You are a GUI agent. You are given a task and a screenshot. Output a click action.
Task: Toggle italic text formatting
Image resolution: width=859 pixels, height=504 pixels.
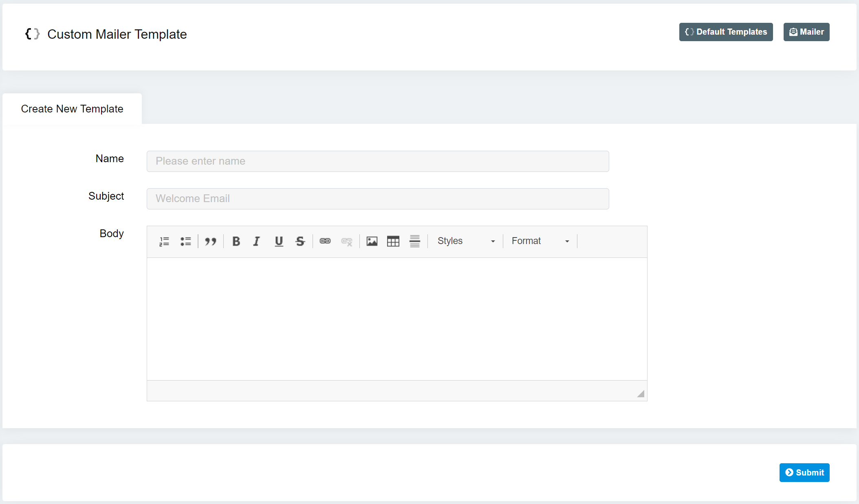click(257, 241)
